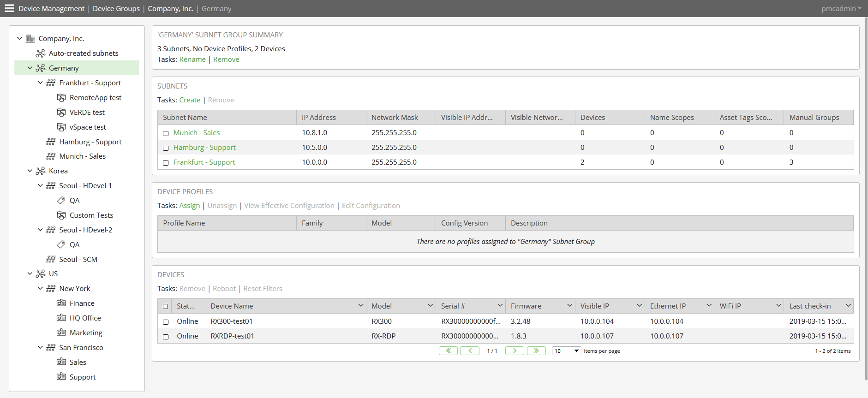This screenshot has height=398, width=868.
Task: Click the San Francisco subnet icon
Action: tap(51, 348)
